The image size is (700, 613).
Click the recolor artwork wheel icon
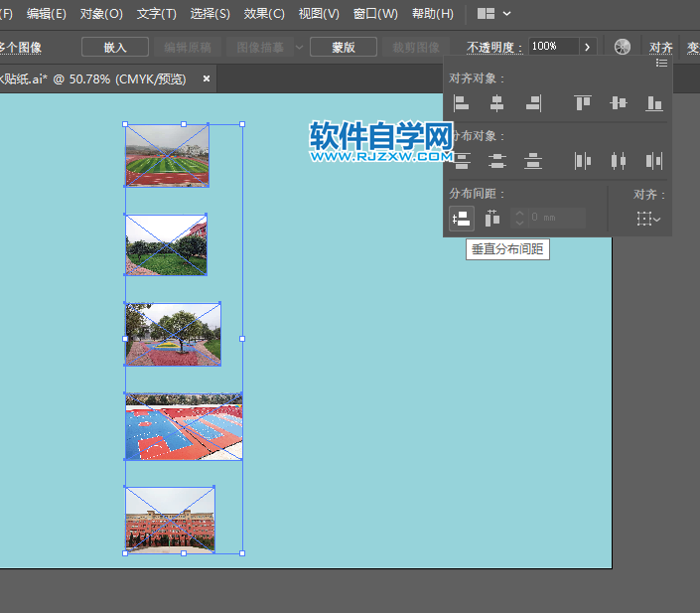click(623, 47)
